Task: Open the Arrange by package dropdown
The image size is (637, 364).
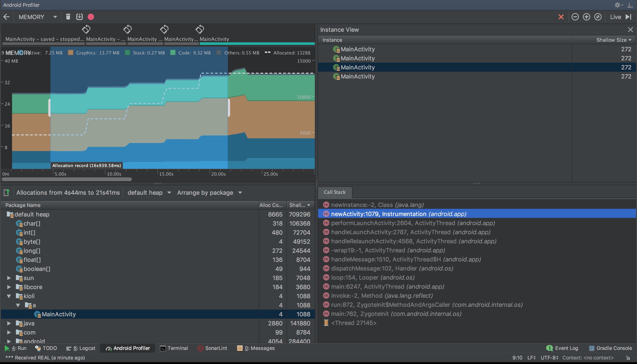Action: [x=209, y=192]
